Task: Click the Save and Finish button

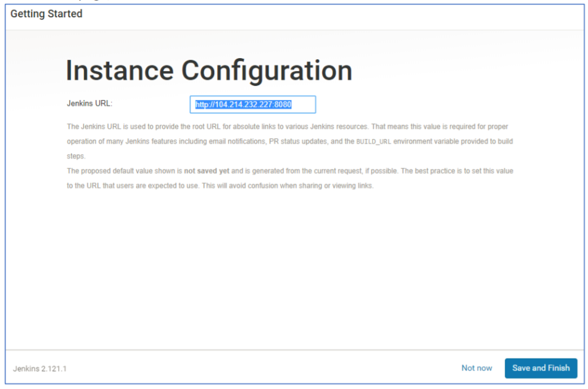Action: [540, 368]
